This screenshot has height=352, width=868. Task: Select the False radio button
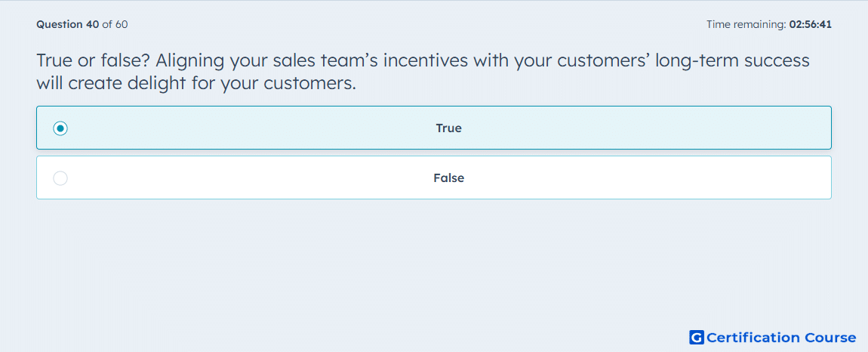(60, 178)
